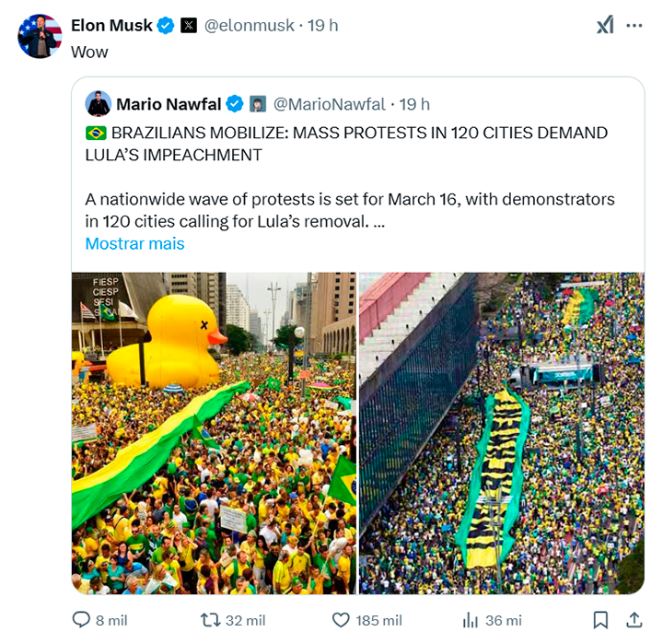The image size is (663, 644).
Task: Like the post with heart icon
Action: pos(341,620)
